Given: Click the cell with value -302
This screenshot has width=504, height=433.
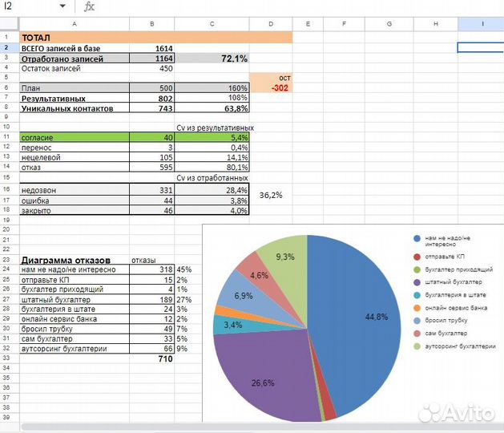Looking at the screenshot, I should point(270,87).
